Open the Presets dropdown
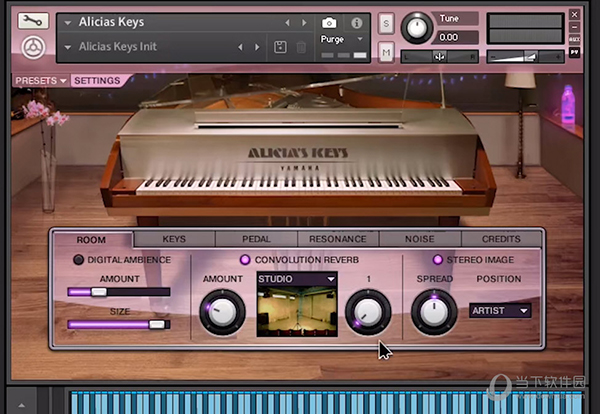This screenshot has height=414, width=600. coord(41,81)
